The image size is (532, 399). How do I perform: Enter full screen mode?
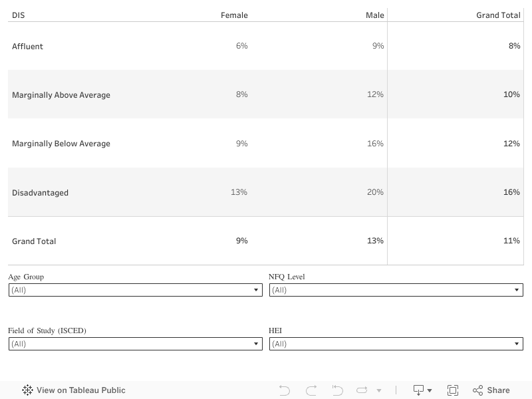(453, 390)
